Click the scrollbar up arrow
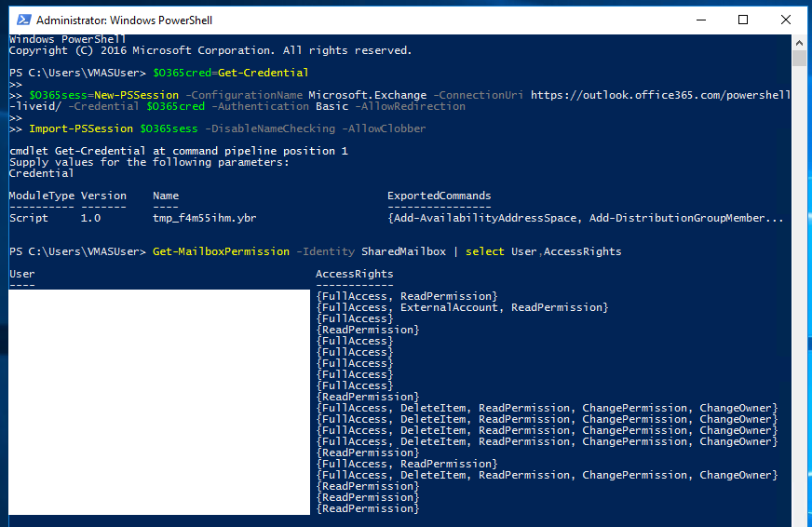 tap(799, 43)
